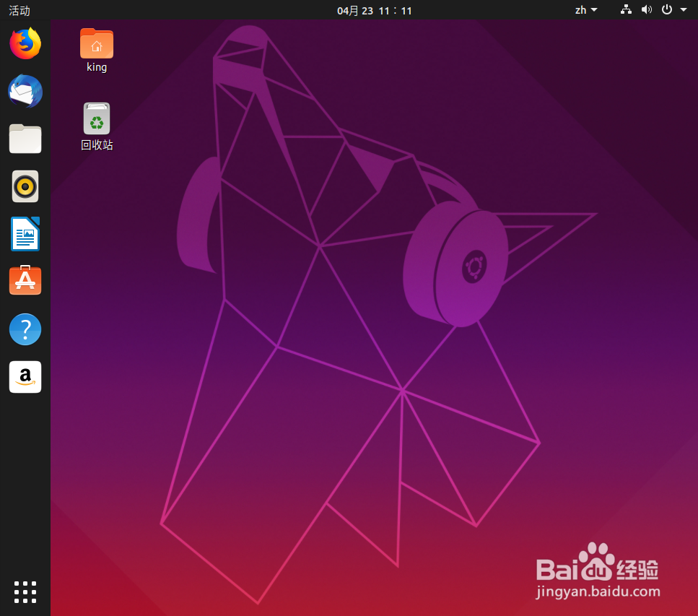Click the network wired status icon
Screen dimensions: 698x616
(x=627, y=9)
